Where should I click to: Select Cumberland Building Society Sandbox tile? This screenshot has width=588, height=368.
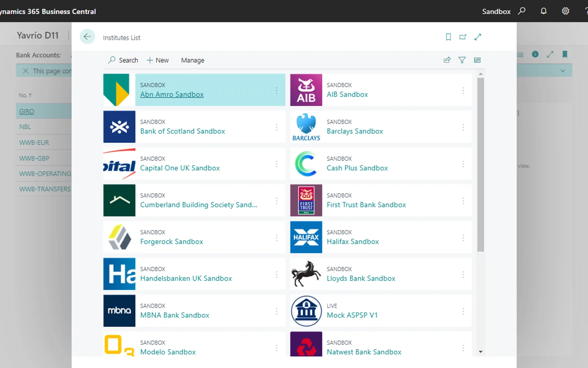[x=194, y=200]
